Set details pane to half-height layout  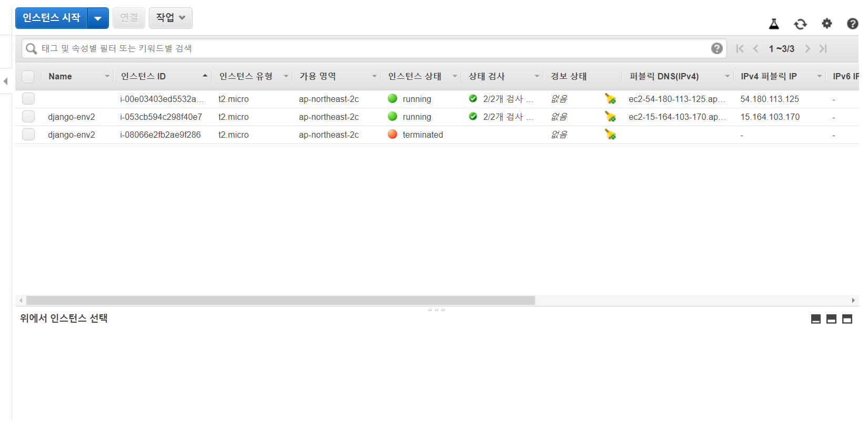[x=832, y=319]
